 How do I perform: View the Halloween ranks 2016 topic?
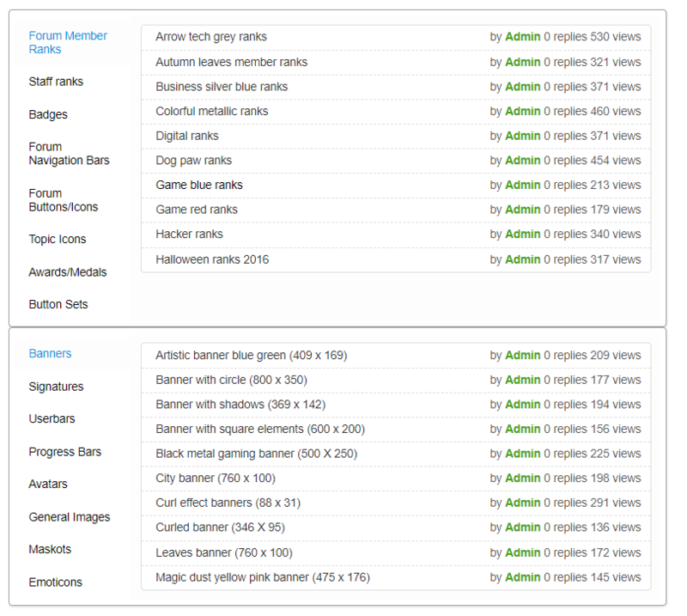[212, 259]
